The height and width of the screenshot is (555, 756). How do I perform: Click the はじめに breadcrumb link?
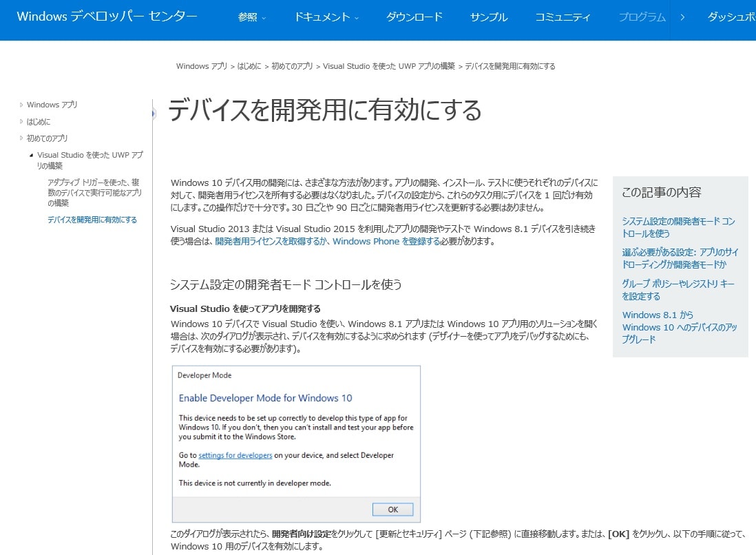coord(249,66)
